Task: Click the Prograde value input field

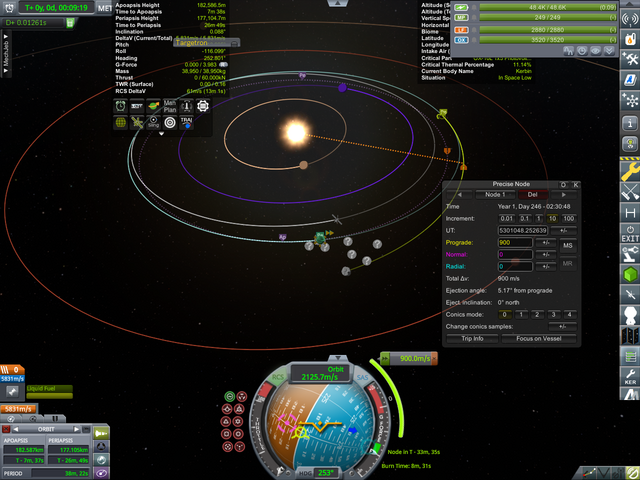Action: 516,242
